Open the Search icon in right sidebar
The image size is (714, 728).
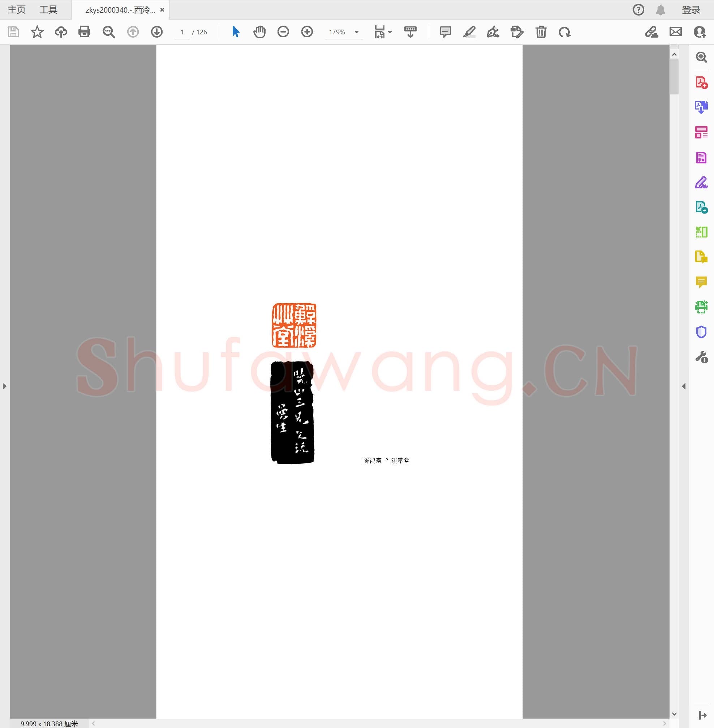click(701, 57)
